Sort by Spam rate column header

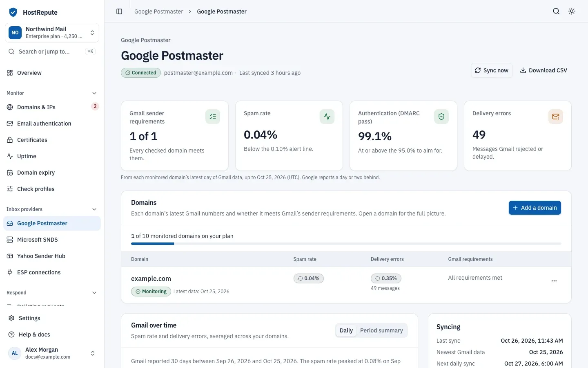pyautogui.click(x=305, y=259)
